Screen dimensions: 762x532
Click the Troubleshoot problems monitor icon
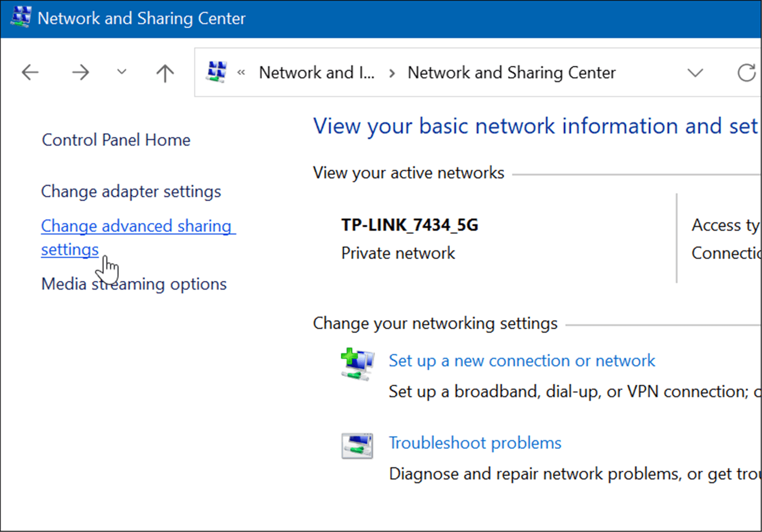357,445
